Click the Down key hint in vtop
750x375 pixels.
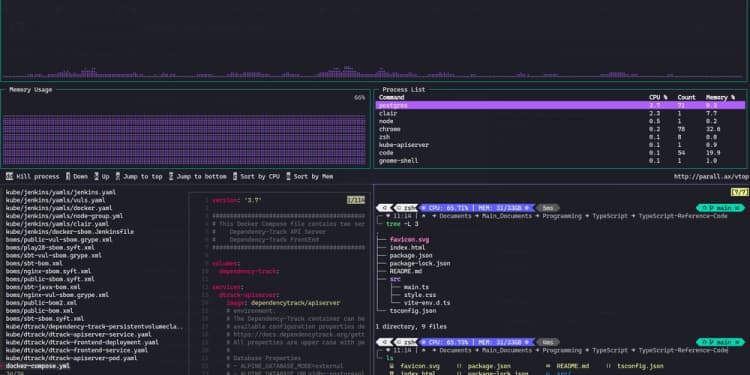77,176
